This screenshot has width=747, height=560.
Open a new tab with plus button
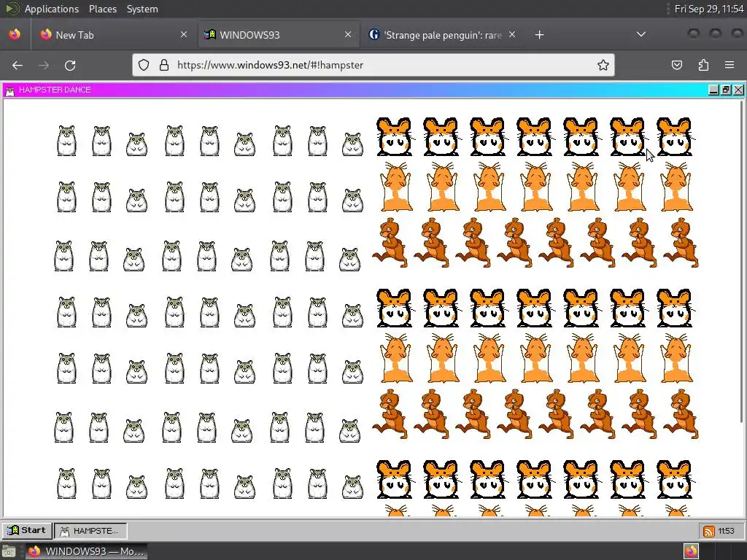point(539,35)
